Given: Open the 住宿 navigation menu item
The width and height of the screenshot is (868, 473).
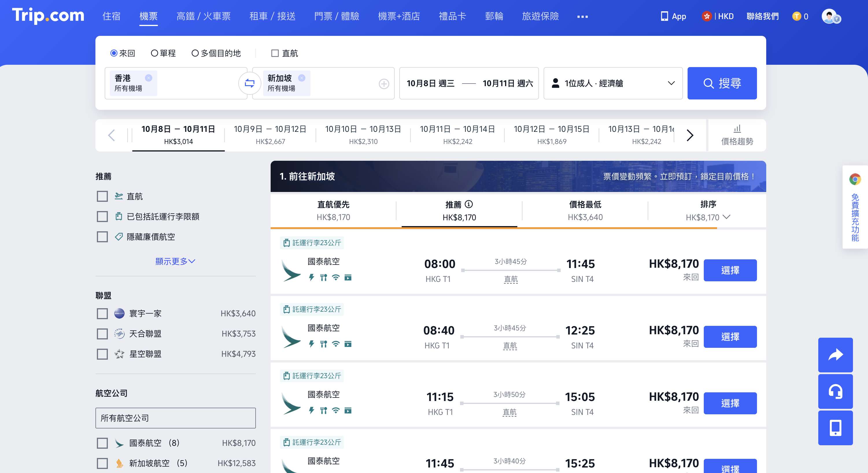Looking at the screenshot, I should pos(111,16).
